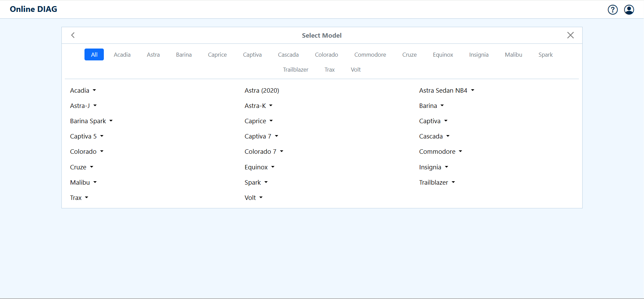Open the Captiva 5 model dropdown

click(87, 136)
